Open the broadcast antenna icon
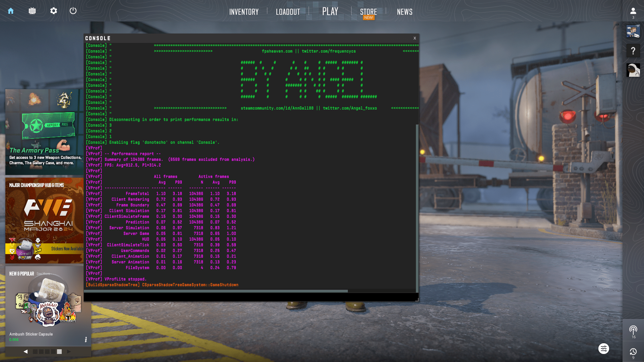644x362 pixels. (633, 330)
